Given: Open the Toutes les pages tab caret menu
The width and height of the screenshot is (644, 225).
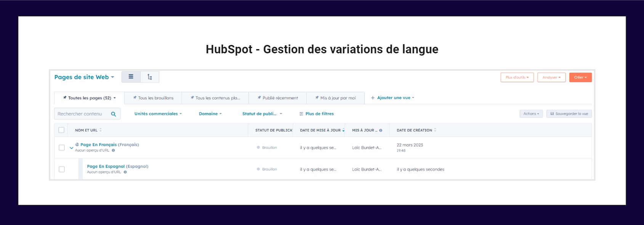Looking at the screenshot, I should point(115,98).
